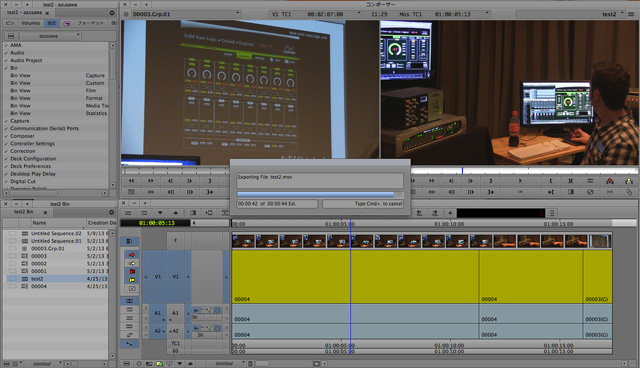640x368 pixels.
Task: Click Play in the record monitor
Action: (x=520, y=181)
